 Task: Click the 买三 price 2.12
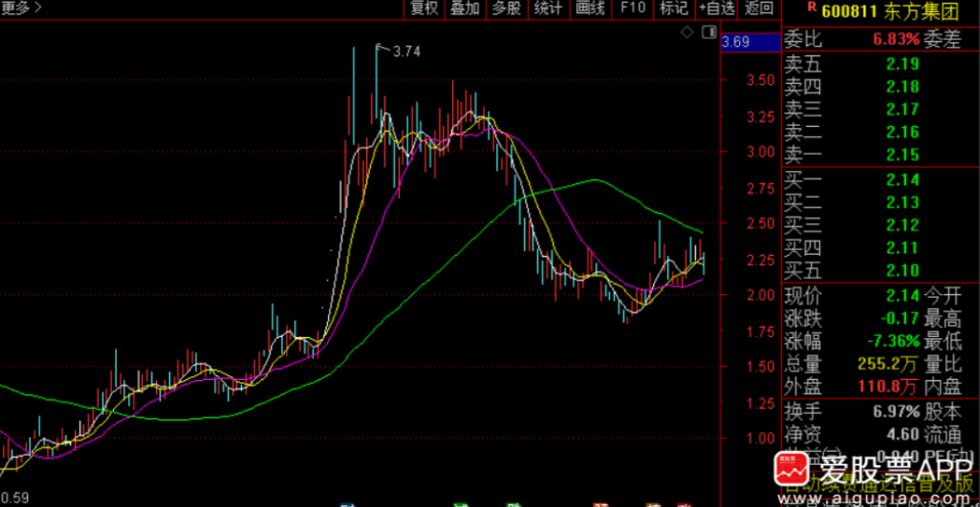tap(902, 225)
